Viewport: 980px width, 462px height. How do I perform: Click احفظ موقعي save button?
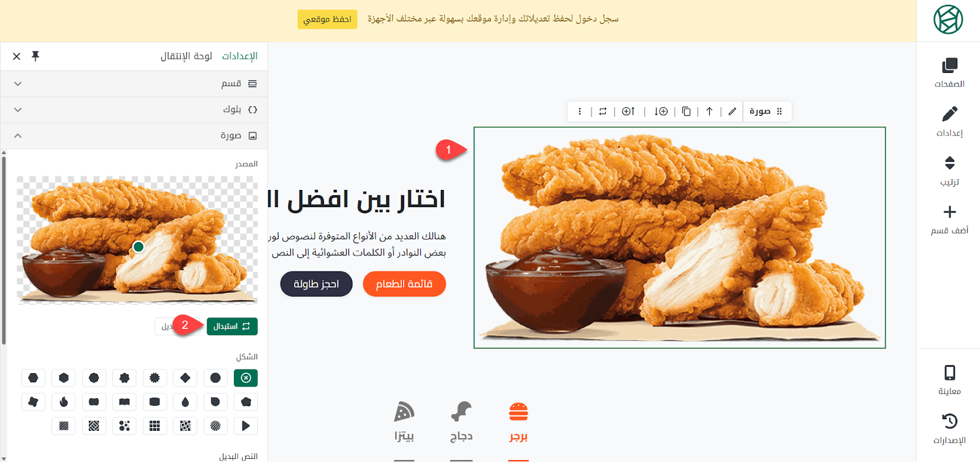point(327,19)
